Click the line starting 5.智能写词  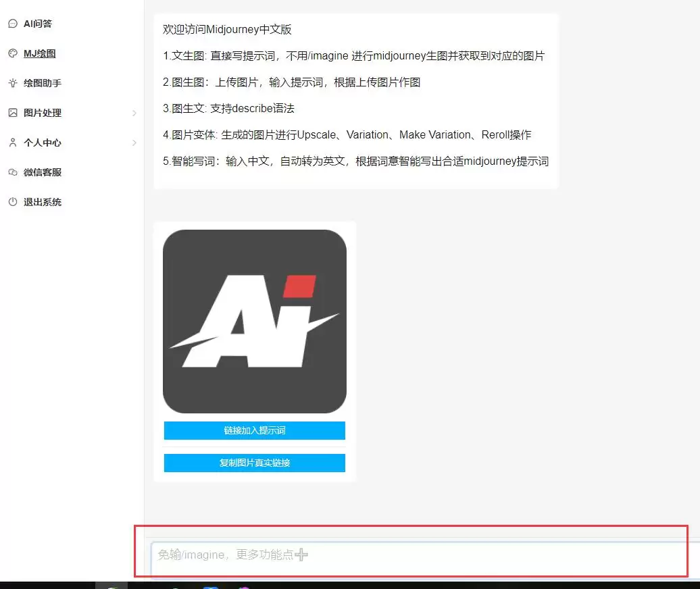coord(356,161)
